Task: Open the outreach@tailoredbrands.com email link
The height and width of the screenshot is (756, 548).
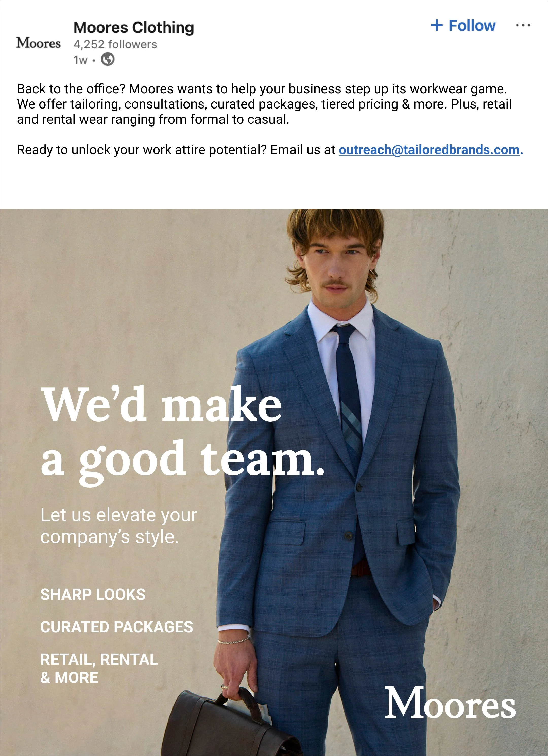Action: coord(429,150)
